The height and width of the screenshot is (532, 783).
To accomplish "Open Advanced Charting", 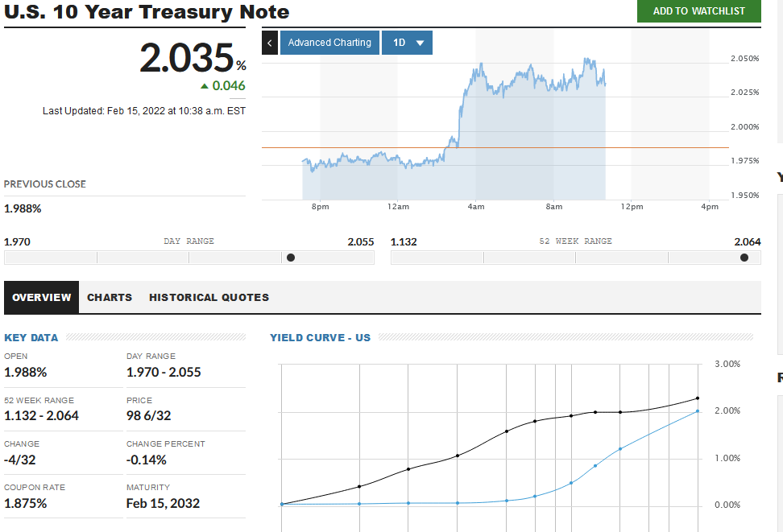I will pos(329,43).
